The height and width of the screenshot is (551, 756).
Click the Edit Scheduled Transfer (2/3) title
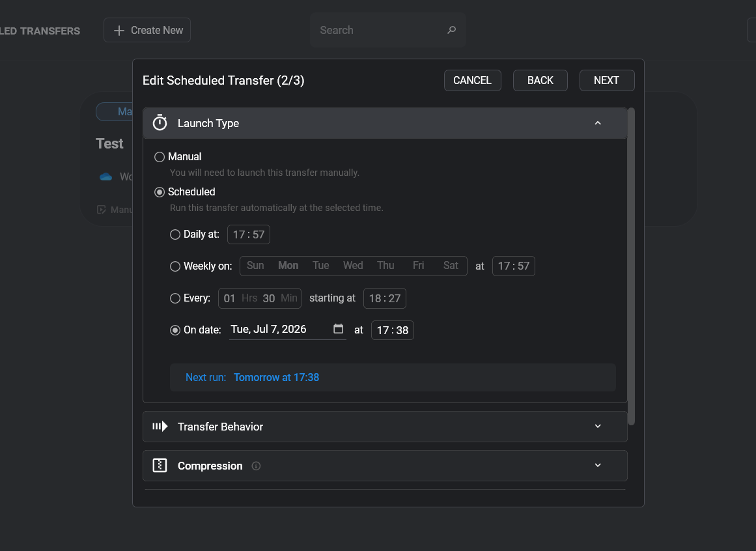coord(223,81)
